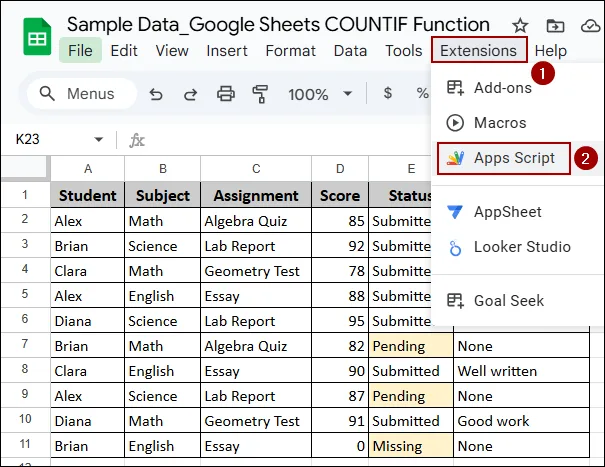Select the score cell showing 0
This screenshot has height=467, width=605.
[340, 446]
